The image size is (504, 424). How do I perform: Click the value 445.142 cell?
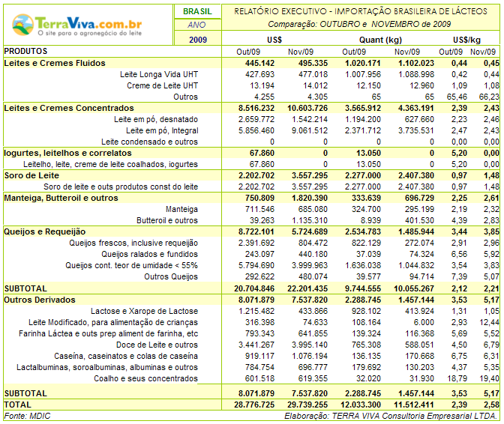click(x=259, y=63)
